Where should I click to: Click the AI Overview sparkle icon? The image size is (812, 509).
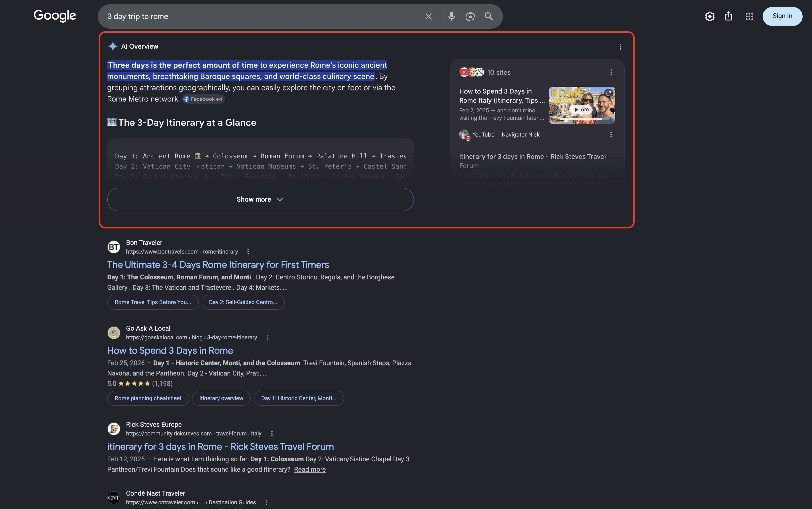(x=112, y=47)
